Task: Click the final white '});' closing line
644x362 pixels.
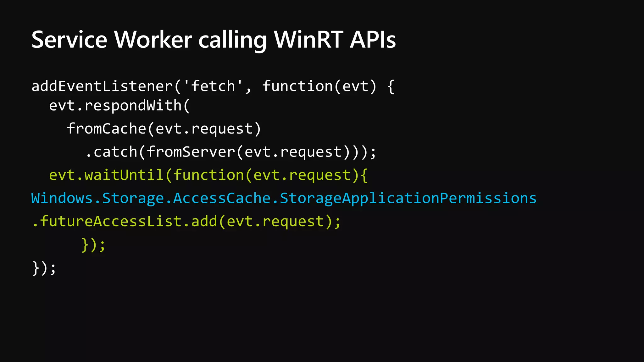Action: click(44, 268)
